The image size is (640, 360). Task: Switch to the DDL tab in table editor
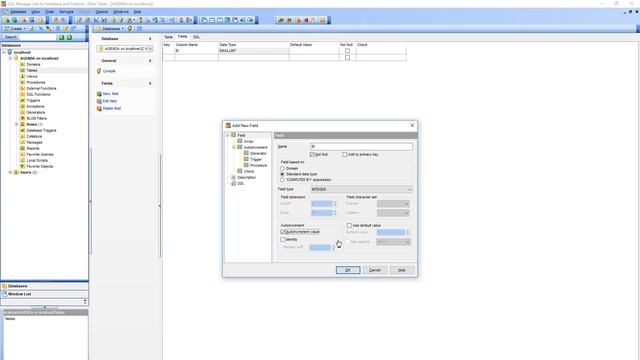(x=196, y=37)
